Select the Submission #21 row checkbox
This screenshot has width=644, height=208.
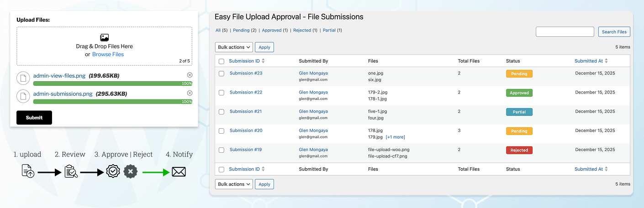point(222,112)
